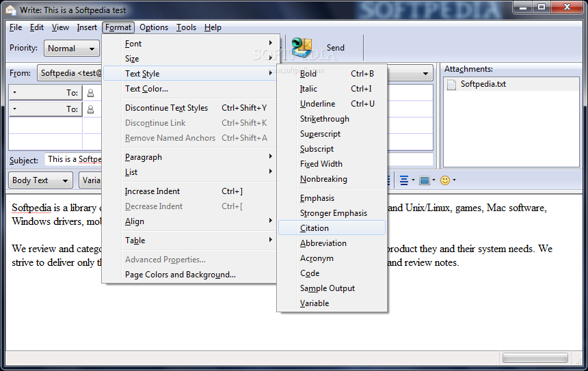Click the smiley face emoticon icon
The height and width of the screenshot is (371, 588).
click(444, 180)
